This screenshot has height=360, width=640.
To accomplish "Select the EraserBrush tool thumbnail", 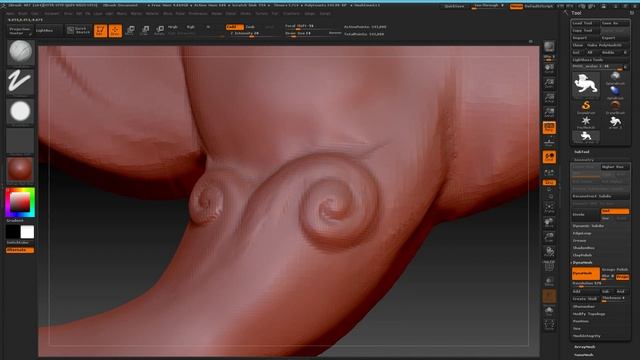I will tap(615, 107).
